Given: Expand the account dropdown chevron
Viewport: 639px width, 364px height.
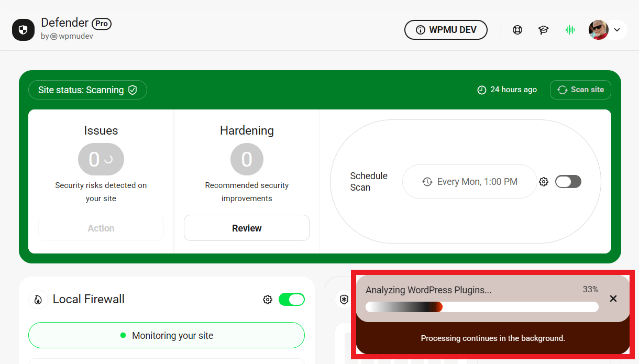Looking at the screenshot, I should point(617,30).
